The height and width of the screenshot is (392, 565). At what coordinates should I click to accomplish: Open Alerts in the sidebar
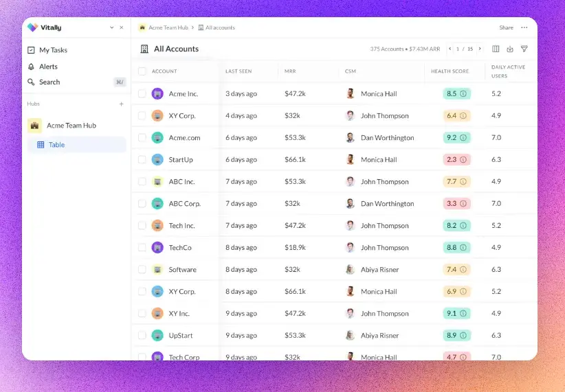click(x=48, y=67)
